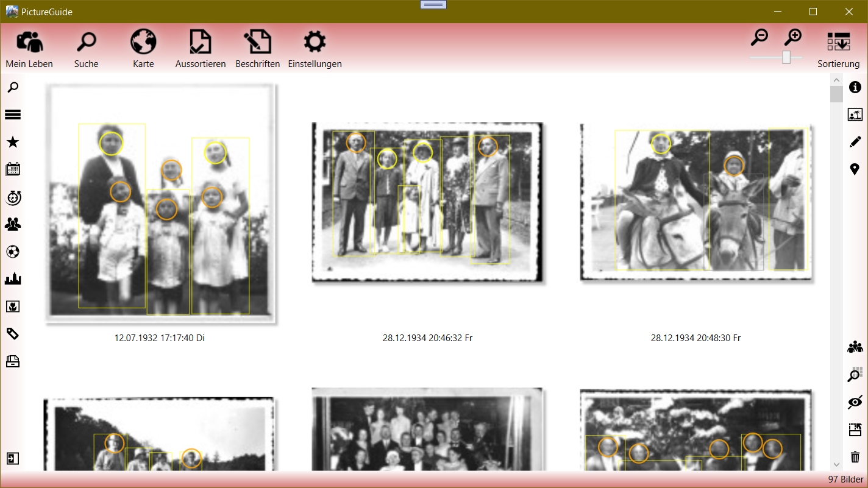Open the Sortierung sorting options

coord(839,49)
